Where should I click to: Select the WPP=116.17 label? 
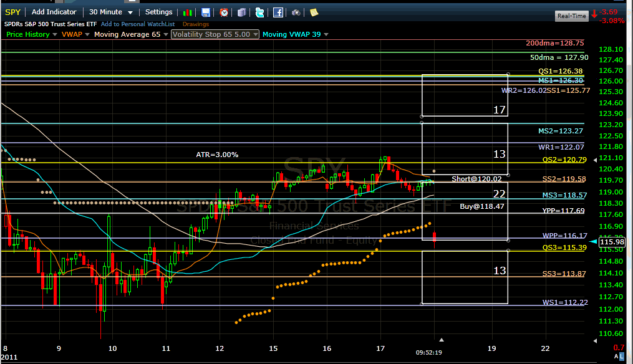point(565,235)
